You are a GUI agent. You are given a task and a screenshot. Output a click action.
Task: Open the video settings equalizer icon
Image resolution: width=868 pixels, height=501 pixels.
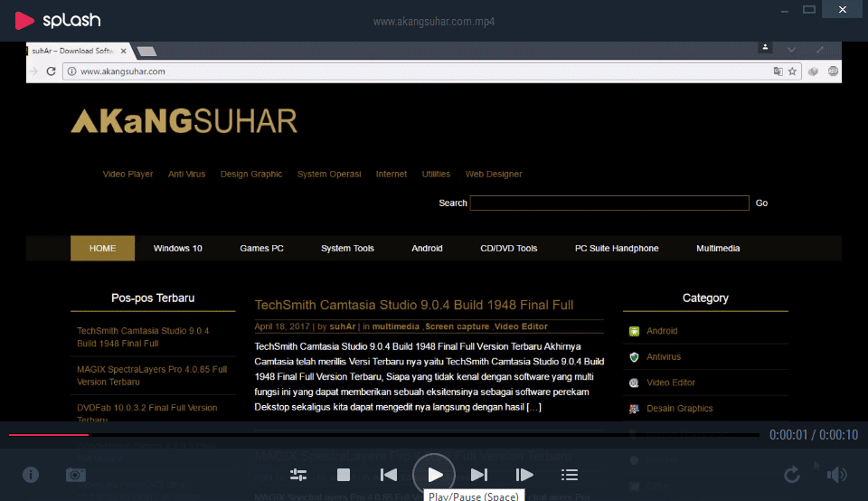298,475
